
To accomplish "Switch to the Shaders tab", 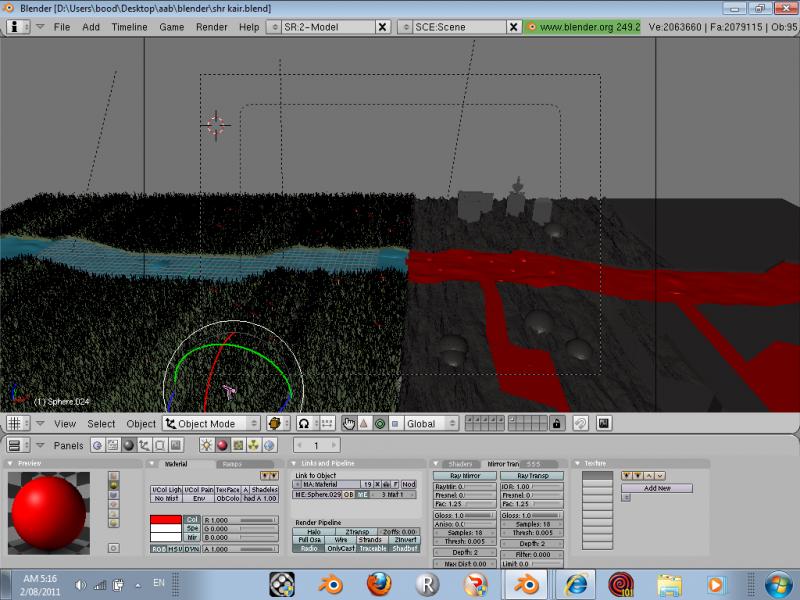I will pyautogui.click(x=460, y=464).
